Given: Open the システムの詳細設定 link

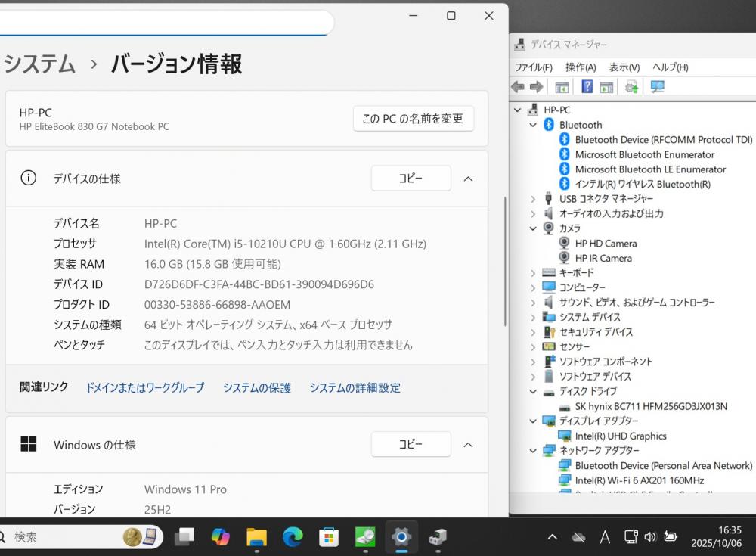Looking at the screenshot, I should coord(355,387).
